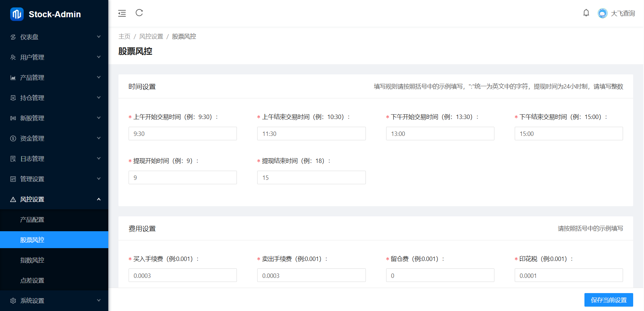Click the 系统设置 gear icon
This screenshot has height=311, width=644.
pyautogui.click(x=13, y=301)
